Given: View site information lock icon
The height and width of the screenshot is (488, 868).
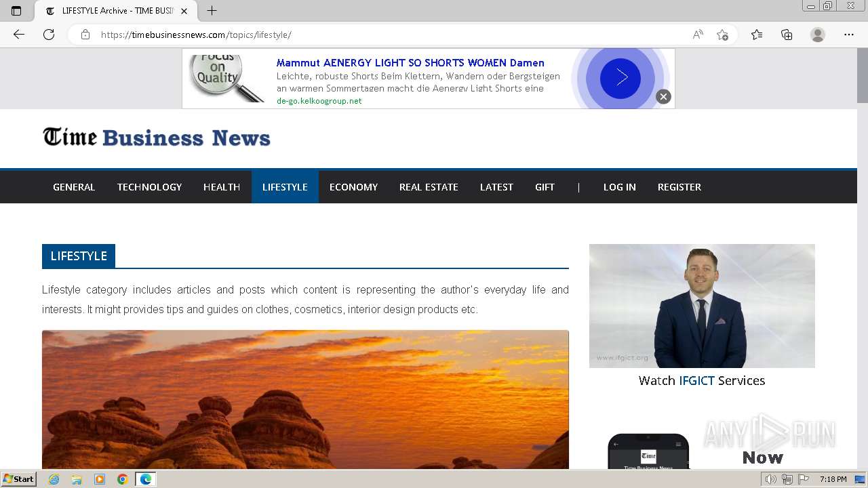Looking at the screenshot, I should 85,35.
